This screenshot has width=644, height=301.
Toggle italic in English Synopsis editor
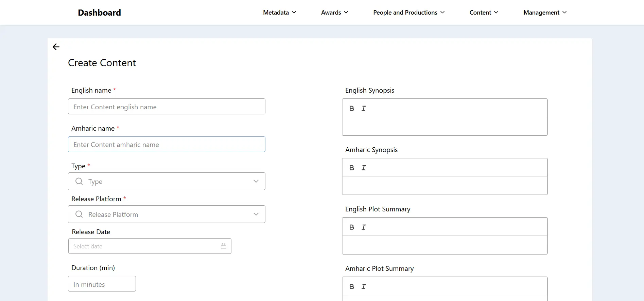click(x=364, y=108)
